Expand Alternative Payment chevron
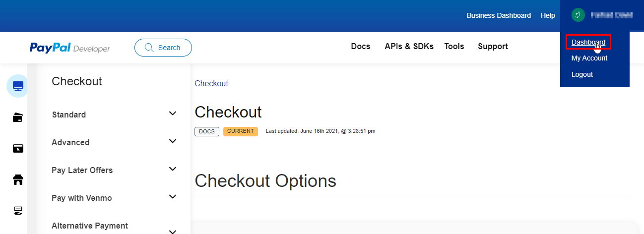 click(x=173, y=231)
